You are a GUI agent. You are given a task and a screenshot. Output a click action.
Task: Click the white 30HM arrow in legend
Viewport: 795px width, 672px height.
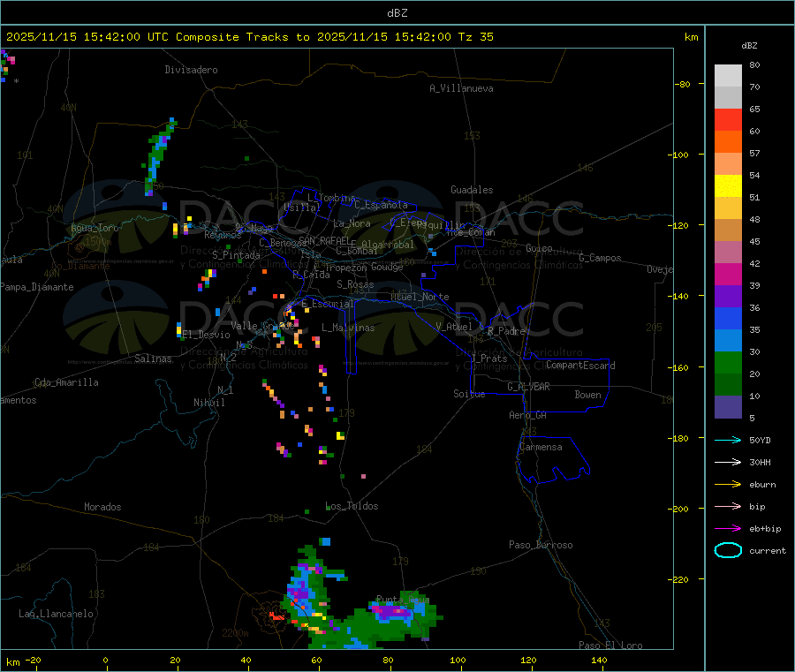point(728,462)
